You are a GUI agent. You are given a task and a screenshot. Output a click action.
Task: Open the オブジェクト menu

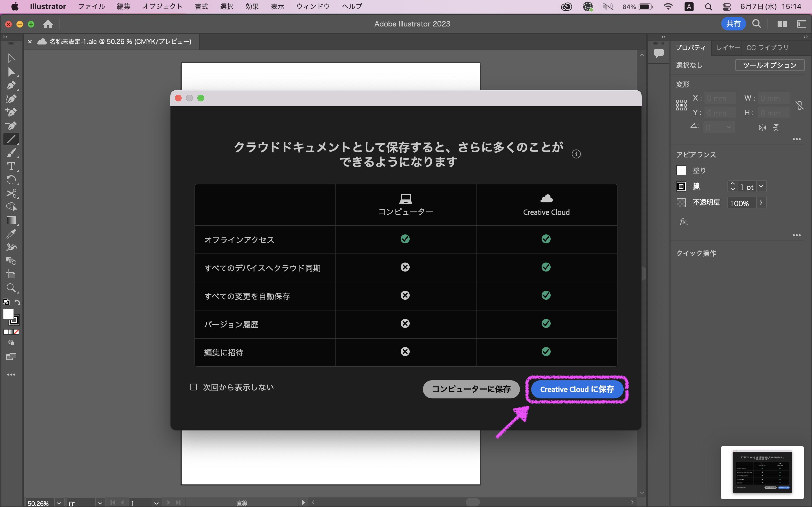pyautogui.click(x=162, y=6)
